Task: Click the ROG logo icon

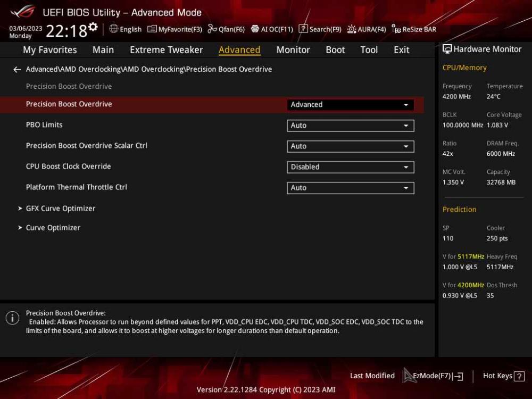Action: point(22,12)
